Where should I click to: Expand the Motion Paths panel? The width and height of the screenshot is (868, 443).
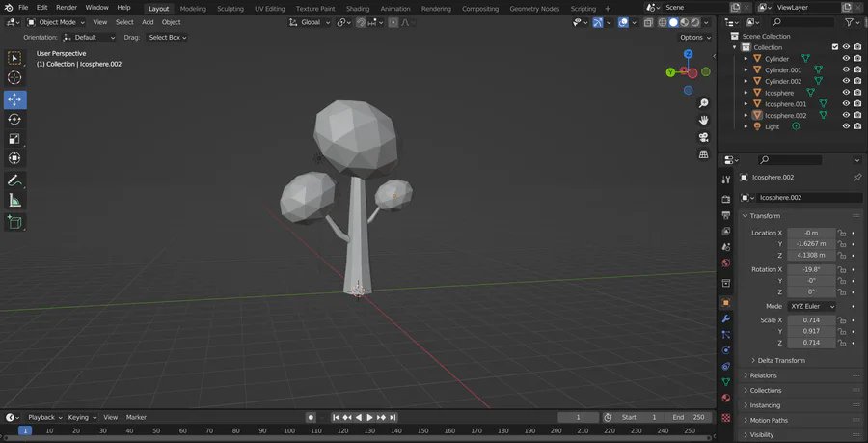tap(769, 420)
